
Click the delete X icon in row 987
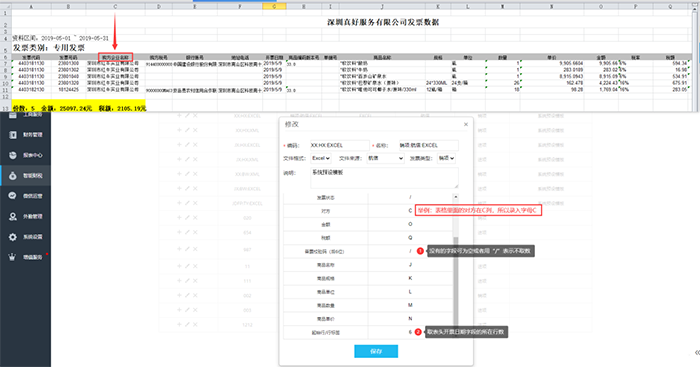(x=195, y=249)
